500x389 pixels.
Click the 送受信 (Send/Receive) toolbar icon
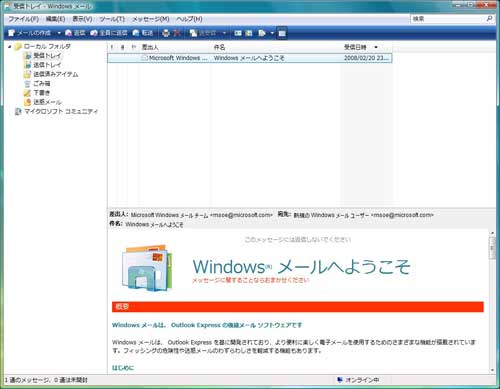coord(203,33)
